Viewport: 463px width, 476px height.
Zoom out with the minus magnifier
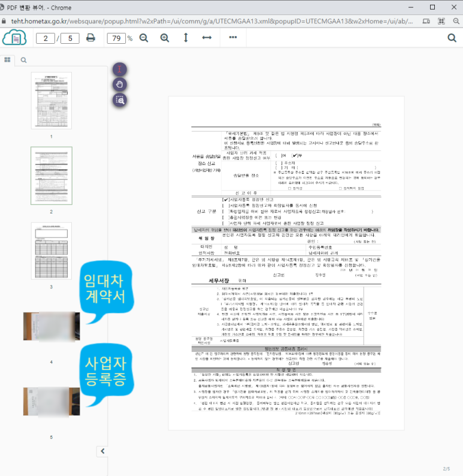click(x=144, y=38)
